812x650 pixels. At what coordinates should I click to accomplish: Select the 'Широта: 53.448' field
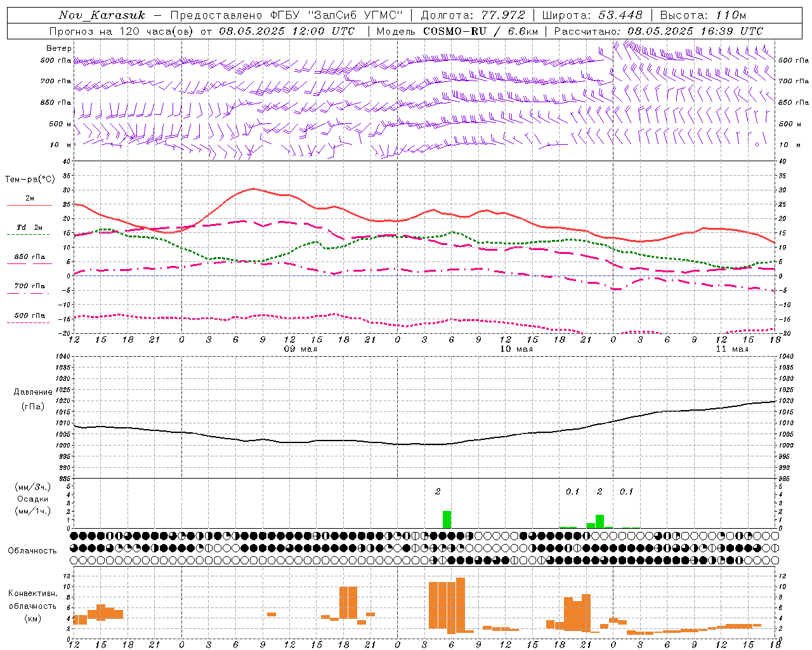click(592, 15)
